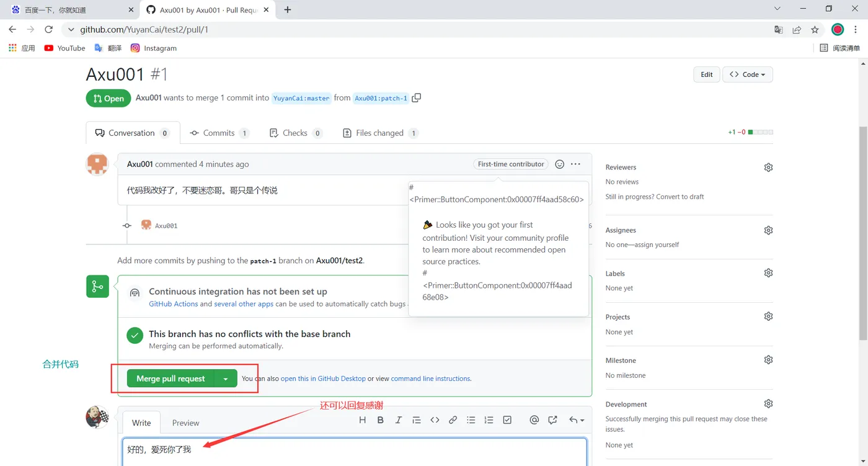
Task: Reload the current page
Action: click(x=48, y=29)
